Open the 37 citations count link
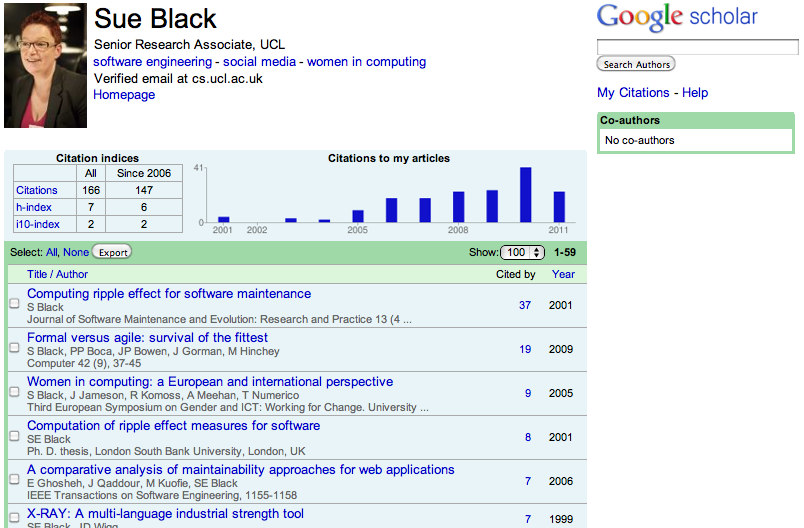 [525, 305]
